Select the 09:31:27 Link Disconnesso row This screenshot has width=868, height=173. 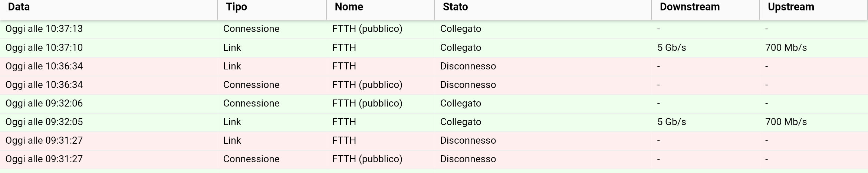click(434, 141)
